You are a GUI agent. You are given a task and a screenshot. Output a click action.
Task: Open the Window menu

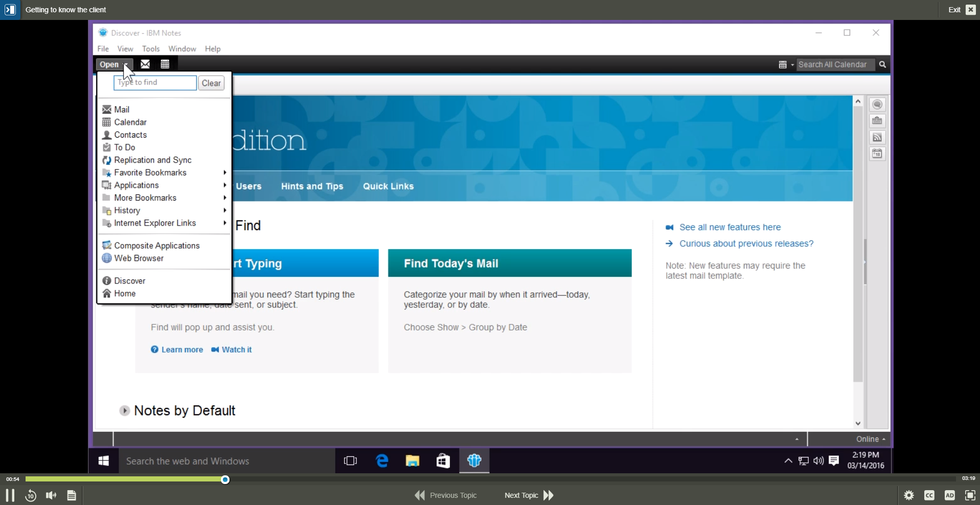click(182, 49)
